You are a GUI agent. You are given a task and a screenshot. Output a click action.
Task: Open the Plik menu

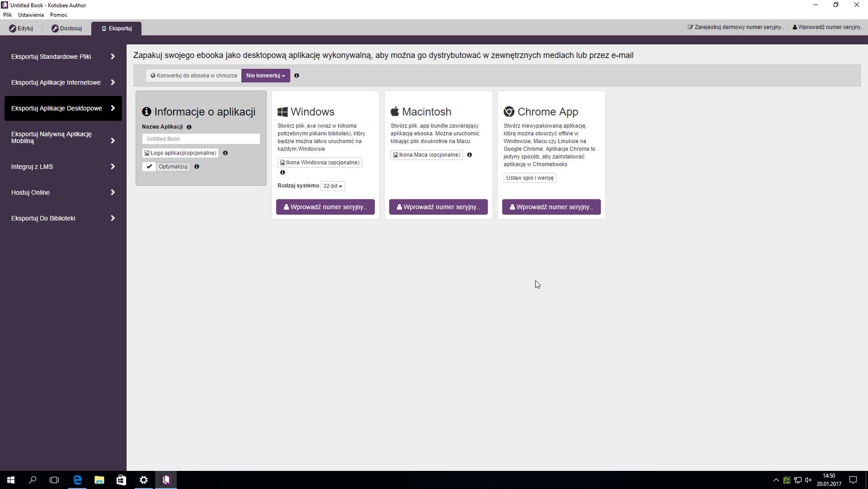[8, 15]
